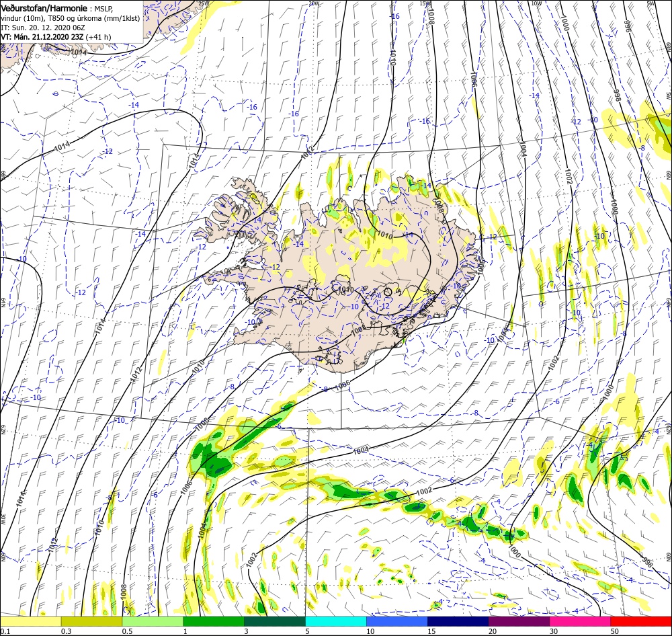Click the red 50+ legend swatch
The height and width of the screenshot is (636, 672).
[x=641, y=621]
